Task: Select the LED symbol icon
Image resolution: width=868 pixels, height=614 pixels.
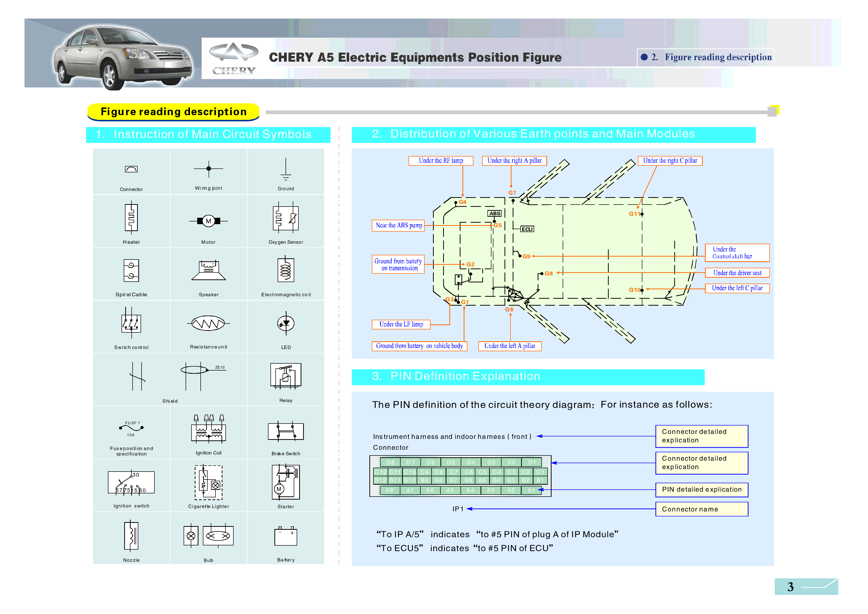Action: [x=286, y=323]
